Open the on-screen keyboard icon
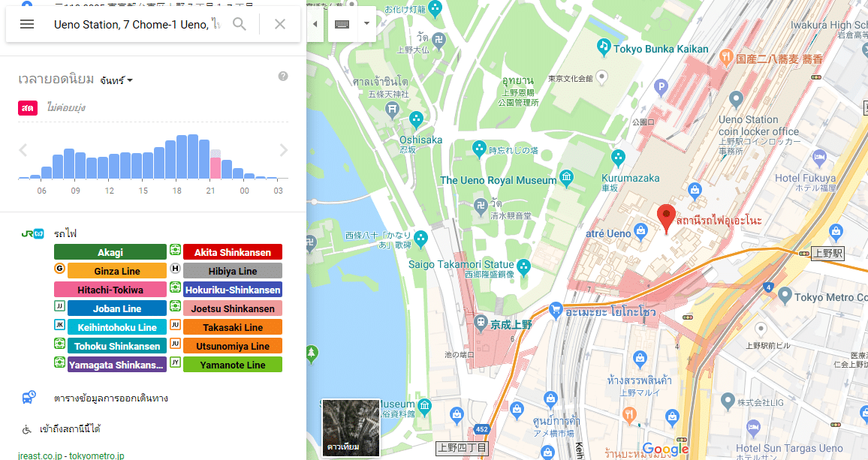Image resolution: width=868 pixels, height=460 pixels. click(342, 24)
